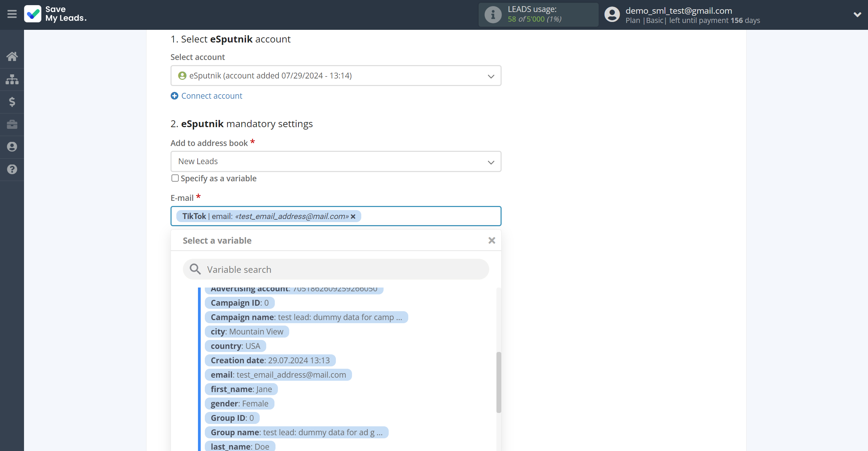Select the country: USA variable
Image resolution: width=868 pixels, height=451 pixels.
click(235, 346)
